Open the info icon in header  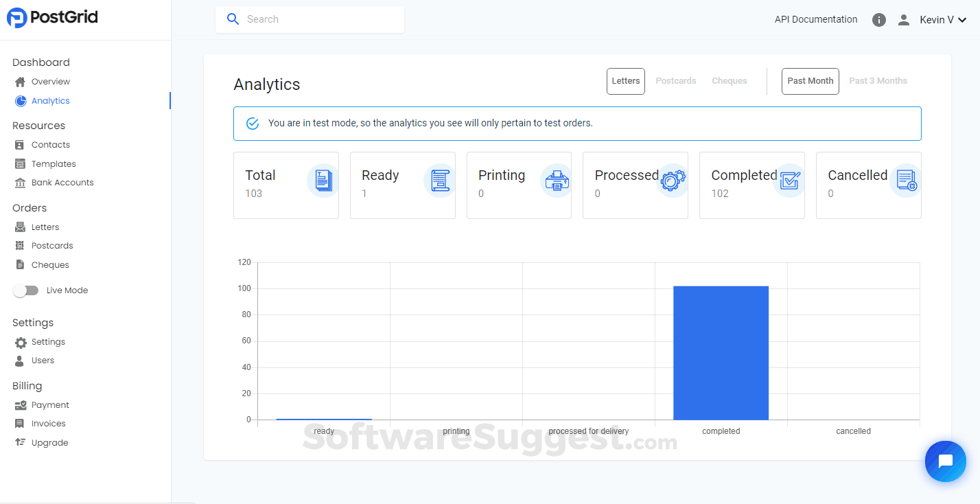(x=879, y=20)
